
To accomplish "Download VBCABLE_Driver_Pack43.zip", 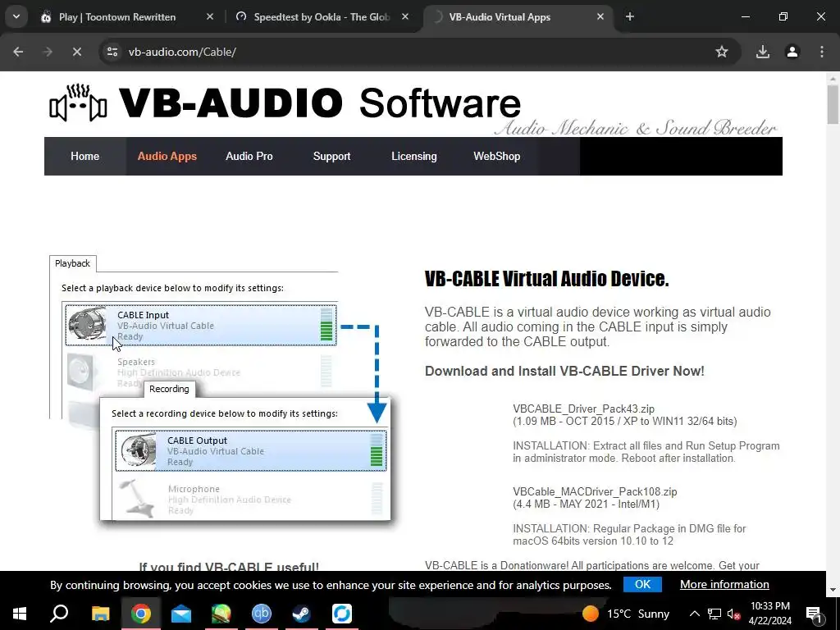I will click(583, 409).
